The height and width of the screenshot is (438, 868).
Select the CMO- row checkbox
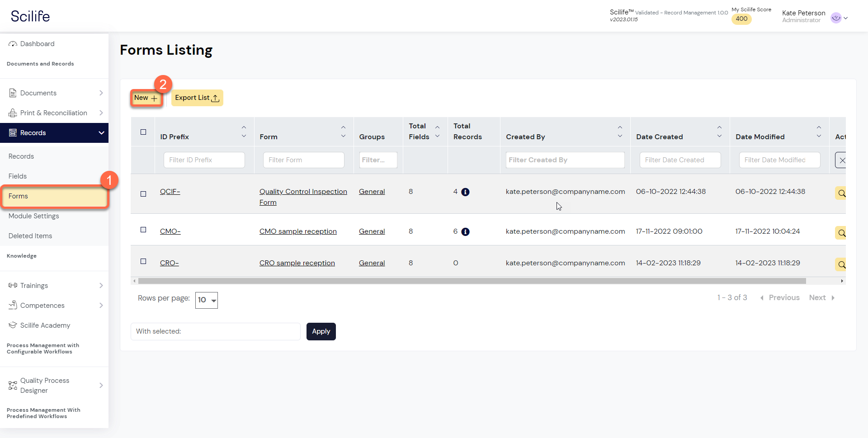point(143,230)
